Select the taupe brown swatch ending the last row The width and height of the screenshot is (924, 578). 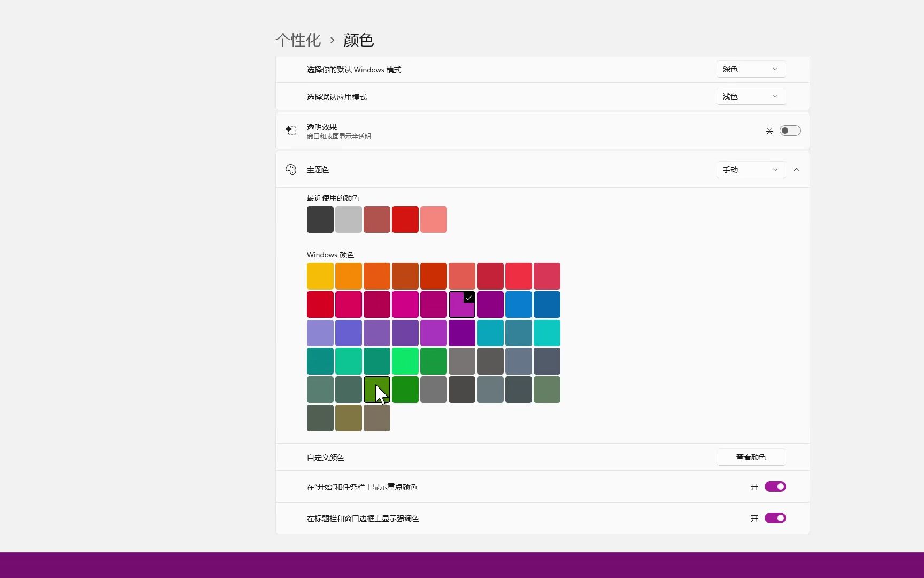pyautogui.click(x=377, y=418)
